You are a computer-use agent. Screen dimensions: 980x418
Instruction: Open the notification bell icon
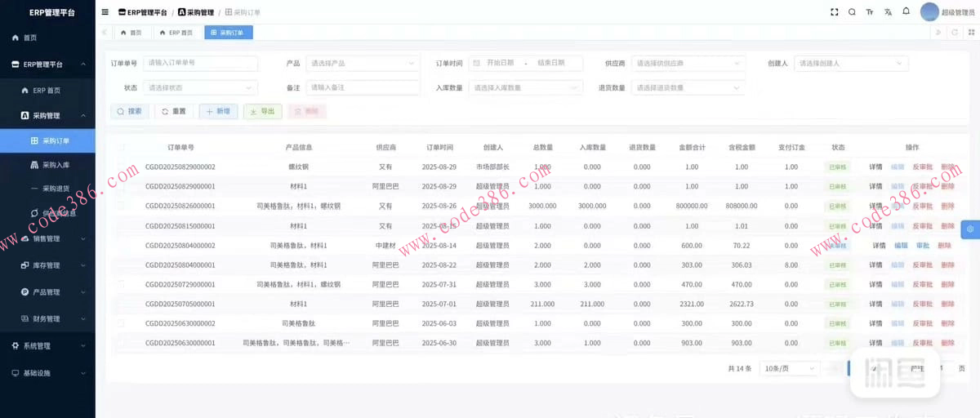coord(906,11)
